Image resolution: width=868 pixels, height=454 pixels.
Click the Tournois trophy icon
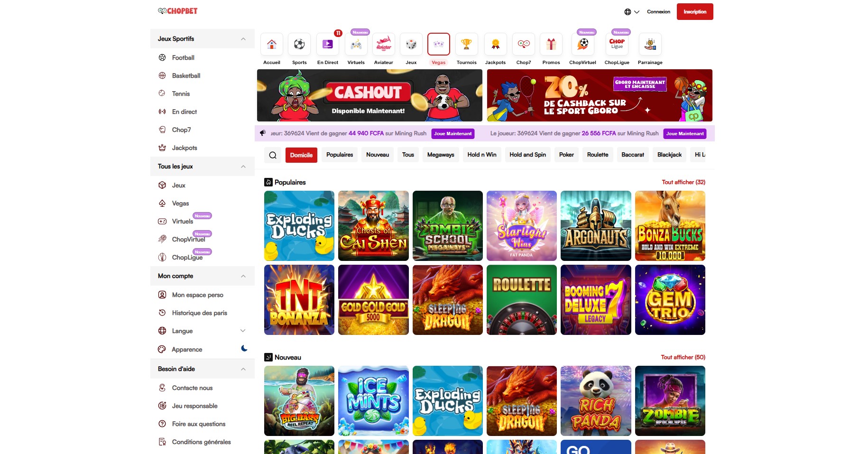point(466,45)
